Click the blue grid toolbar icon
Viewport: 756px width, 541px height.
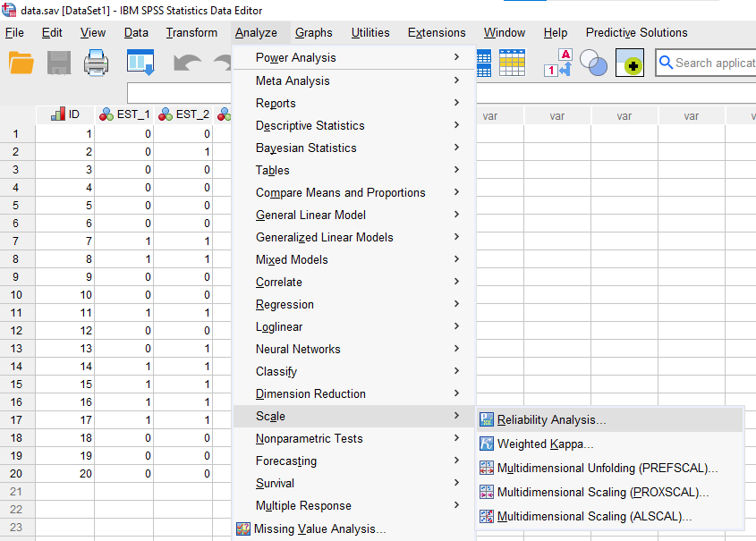pos(484,63)
